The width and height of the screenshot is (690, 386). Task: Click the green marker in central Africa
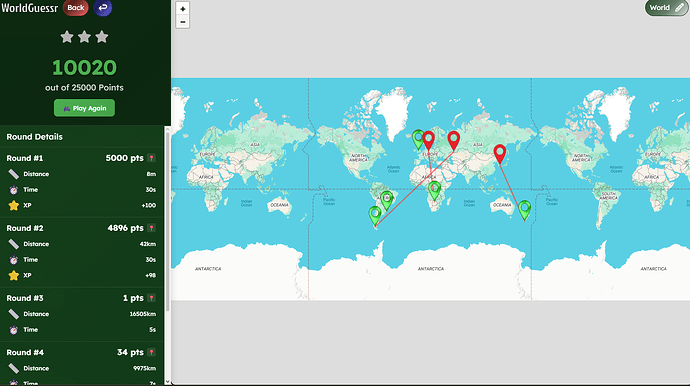[434, 191]
